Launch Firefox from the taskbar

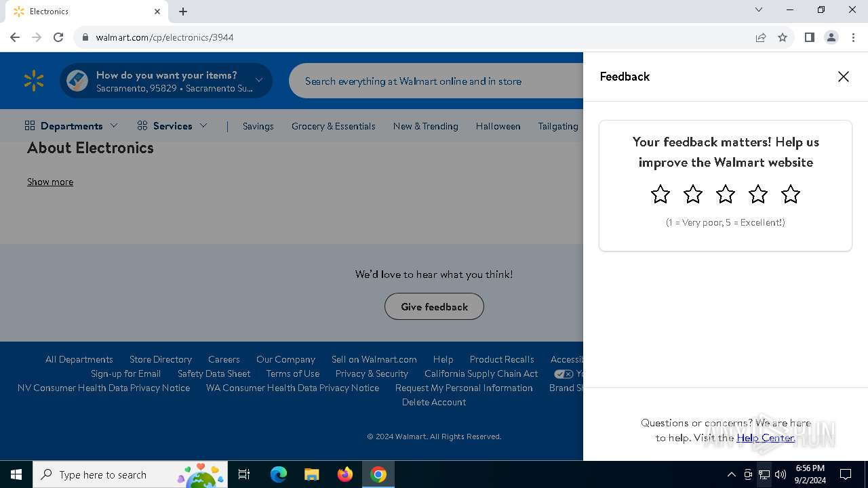click(x=345, y=474)
